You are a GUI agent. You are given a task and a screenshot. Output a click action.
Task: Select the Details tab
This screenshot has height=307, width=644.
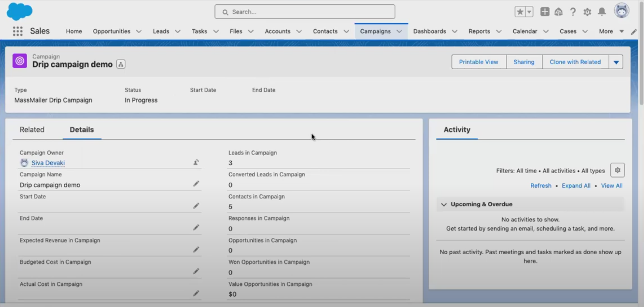(82, 129)
